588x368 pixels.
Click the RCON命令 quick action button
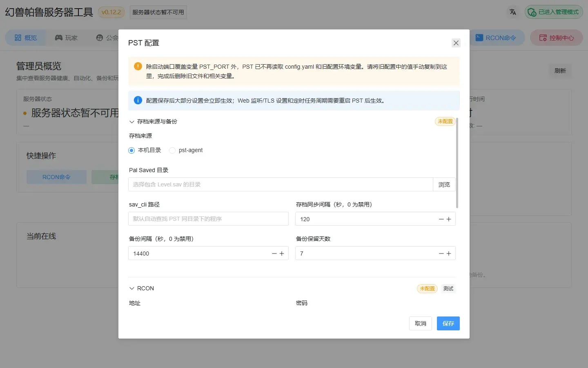click(56, 177)
